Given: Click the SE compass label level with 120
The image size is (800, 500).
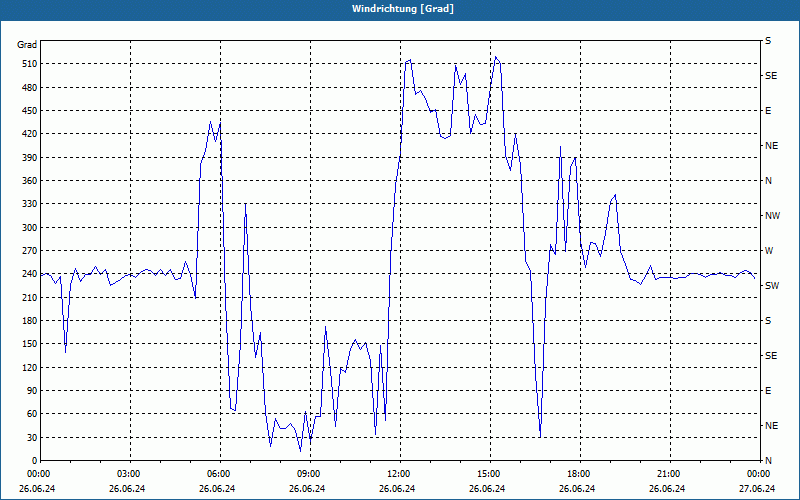Looking at the screenshot, I should click(771, 356).
